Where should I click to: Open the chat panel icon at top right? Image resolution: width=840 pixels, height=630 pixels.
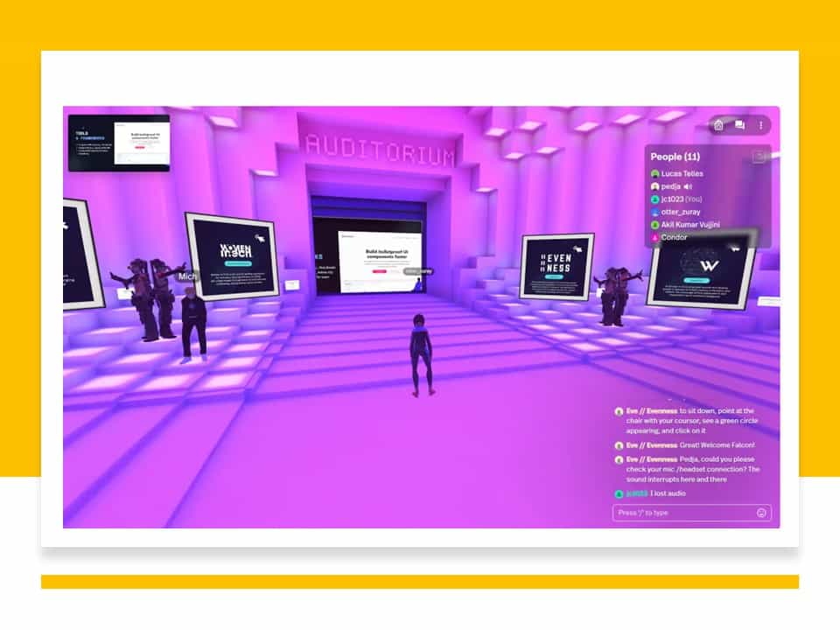tap(739, 125)
